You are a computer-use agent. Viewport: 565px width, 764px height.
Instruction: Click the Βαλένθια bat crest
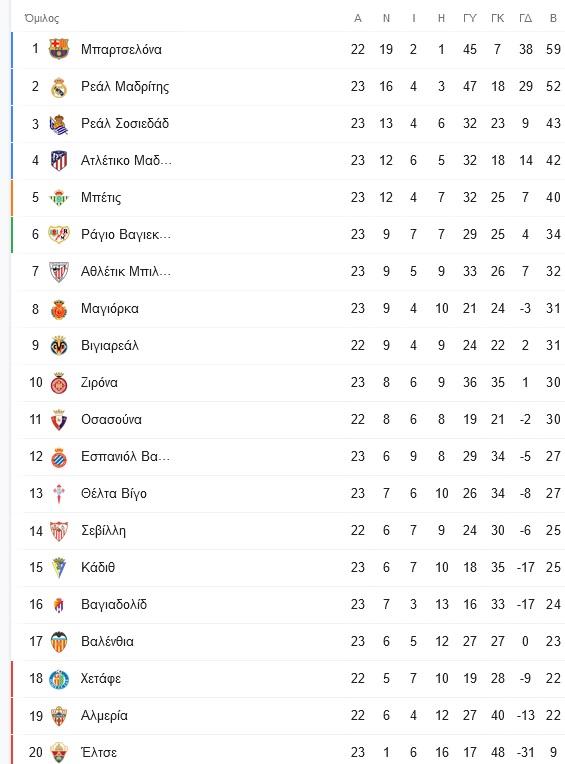tap(59, 642)
